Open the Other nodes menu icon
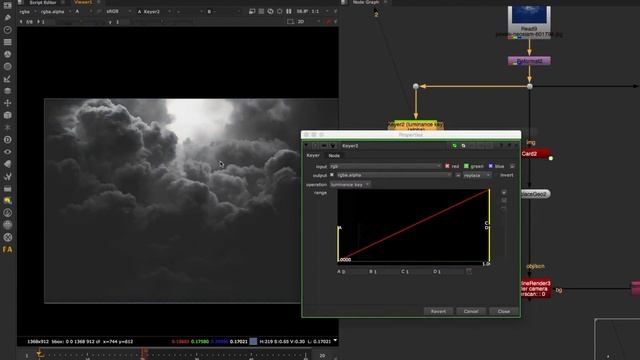640x360 pixels. pyautogui.click(x=7, y=189)
